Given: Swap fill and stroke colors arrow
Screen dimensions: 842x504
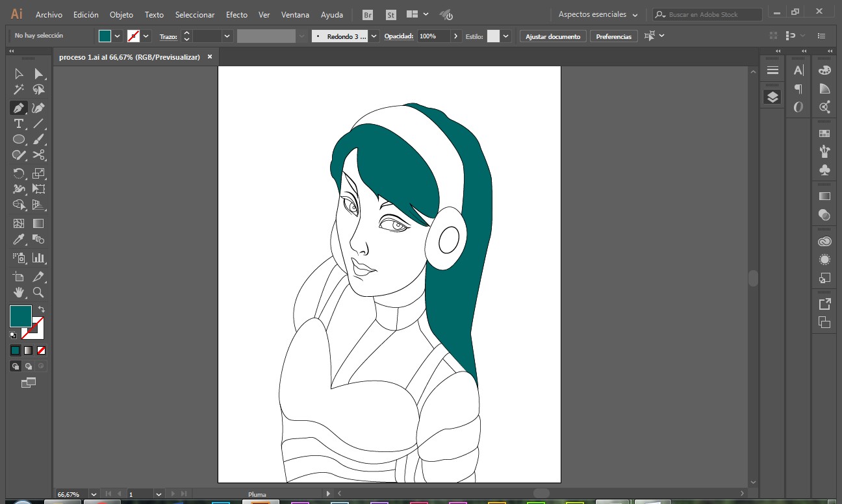Looking at the screenshot, I should tap(42, 309).
